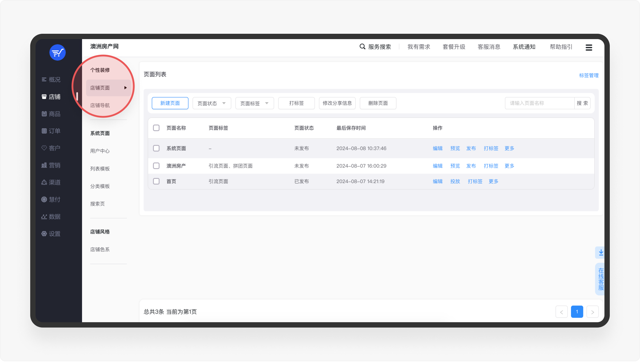Screen dimensions: 640x364
Task: Click 更多 in the 澳洲房产 row
Action: click(509, 166)
